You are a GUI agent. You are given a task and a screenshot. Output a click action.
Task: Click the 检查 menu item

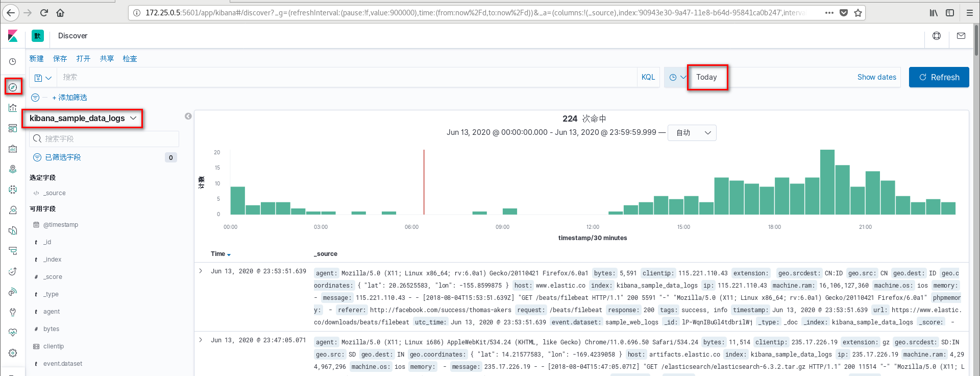click(x=130, y=59)
